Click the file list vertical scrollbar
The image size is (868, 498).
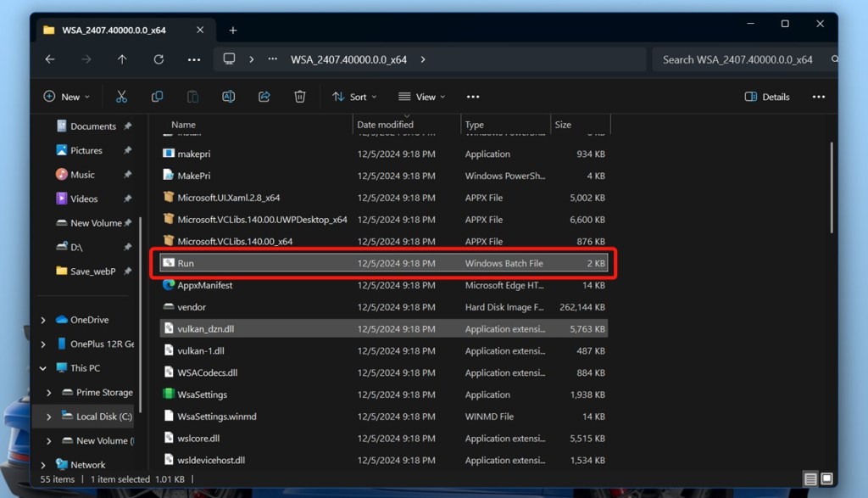pyautogui.click(x=831, y=187)
